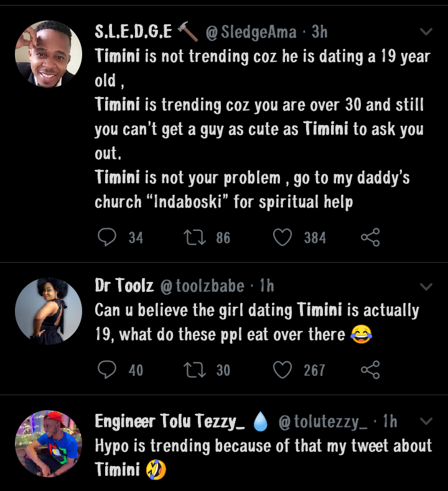This screenshot has width=448, height=491.
Task: Reply to the S.L.E.D.G.E tweet
Action: click(x=108, y=237)
